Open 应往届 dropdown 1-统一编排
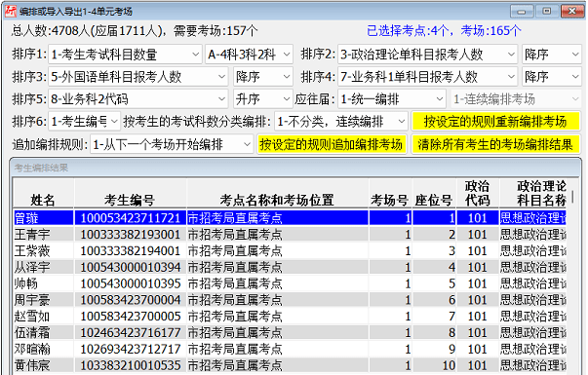 [392, 99]
